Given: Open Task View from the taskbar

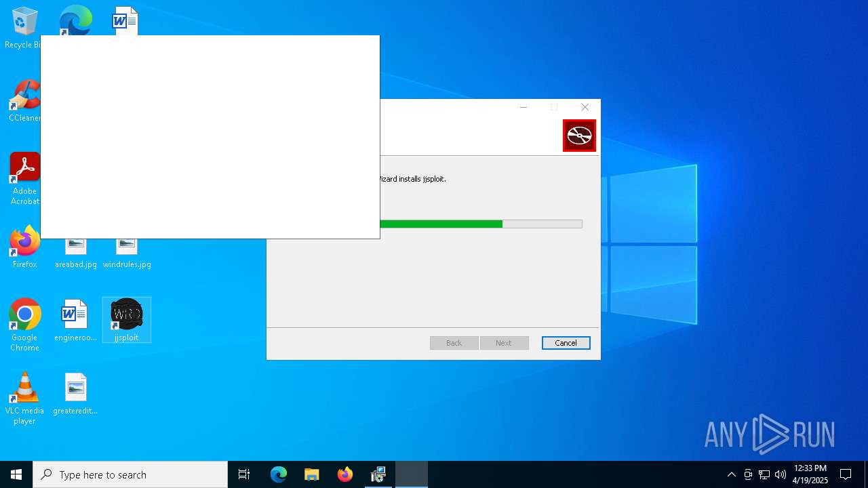Looking at the screenshot, I should click(x=244, y=474).
